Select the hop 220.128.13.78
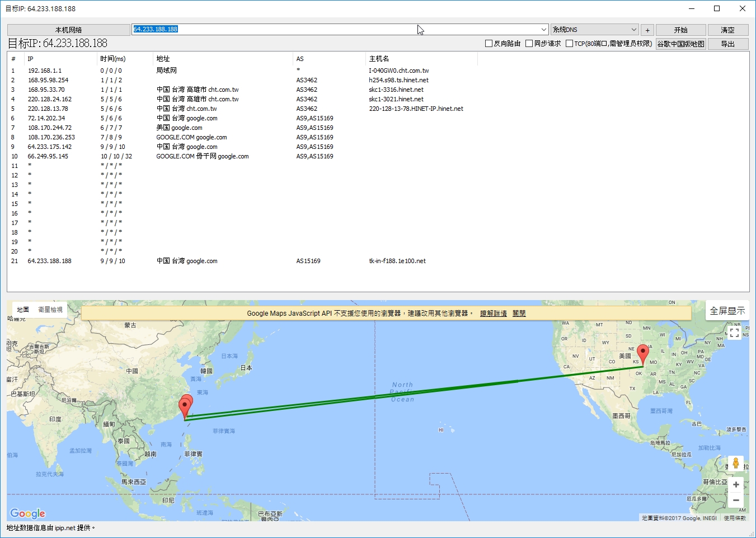This screenshot has height=538, width=756. (x=48, y=109)
